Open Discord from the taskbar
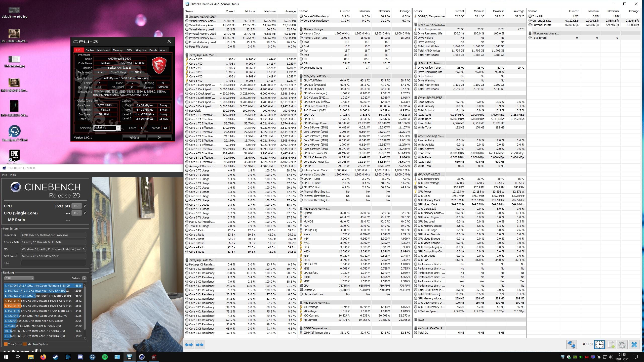Viewport: 644px width, 362px height. 80,357
